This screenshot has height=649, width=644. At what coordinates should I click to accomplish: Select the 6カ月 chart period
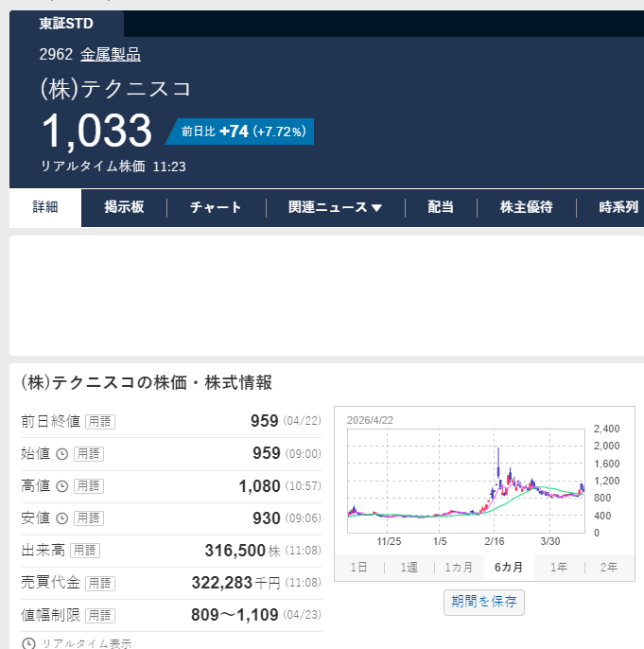509,568
